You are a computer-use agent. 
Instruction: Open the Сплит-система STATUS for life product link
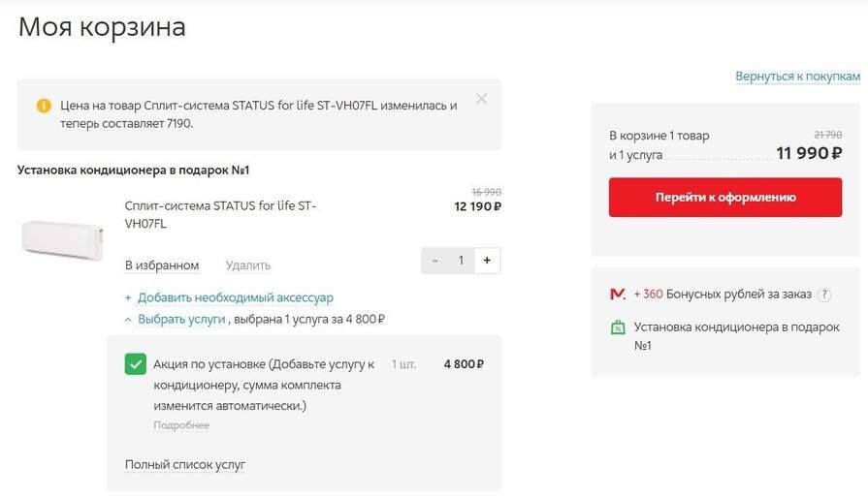[x=220, y=214]
